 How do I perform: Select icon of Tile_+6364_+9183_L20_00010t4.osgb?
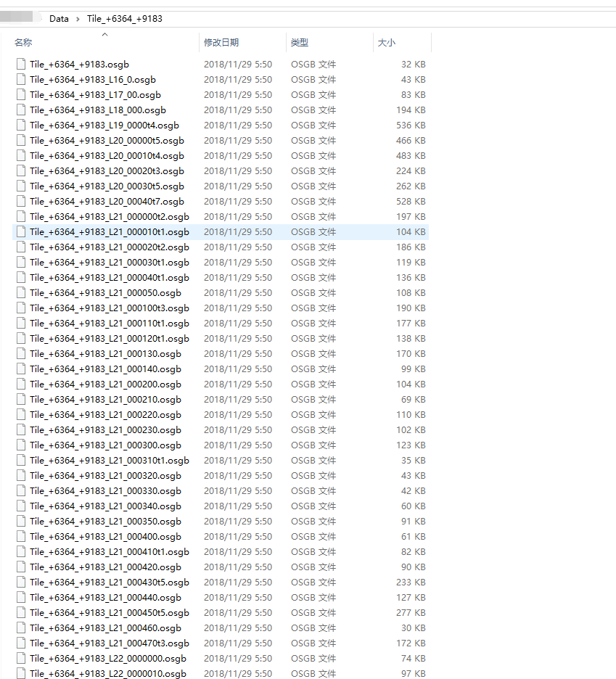tap(21, 156)
